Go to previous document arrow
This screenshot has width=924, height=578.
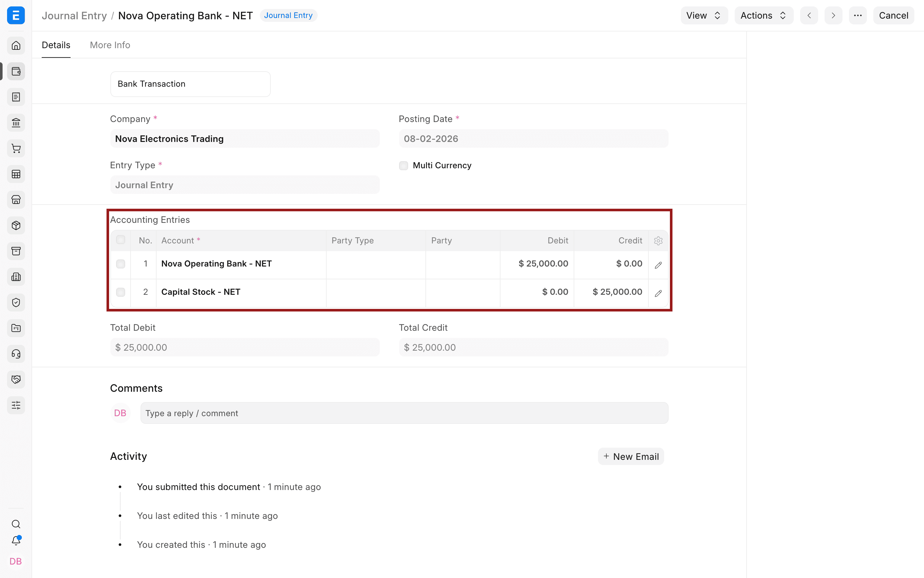pyautogui.click(x=809, y=15)
